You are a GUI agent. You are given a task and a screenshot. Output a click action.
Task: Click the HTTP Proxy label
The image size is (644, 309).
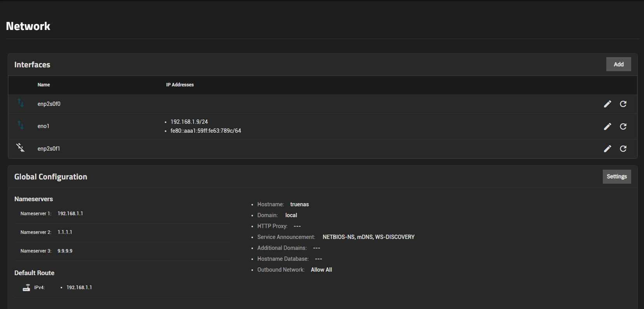coord(272,226)
